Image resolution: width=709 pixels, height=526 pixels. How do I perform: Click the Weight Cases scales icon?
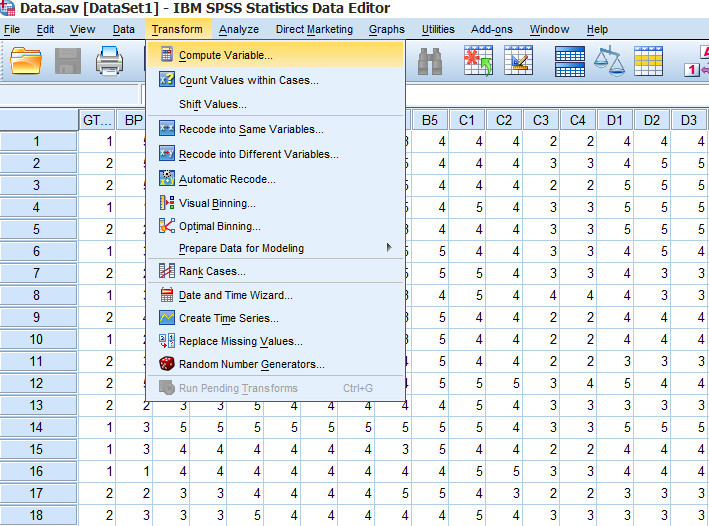[x=609, y=61]
